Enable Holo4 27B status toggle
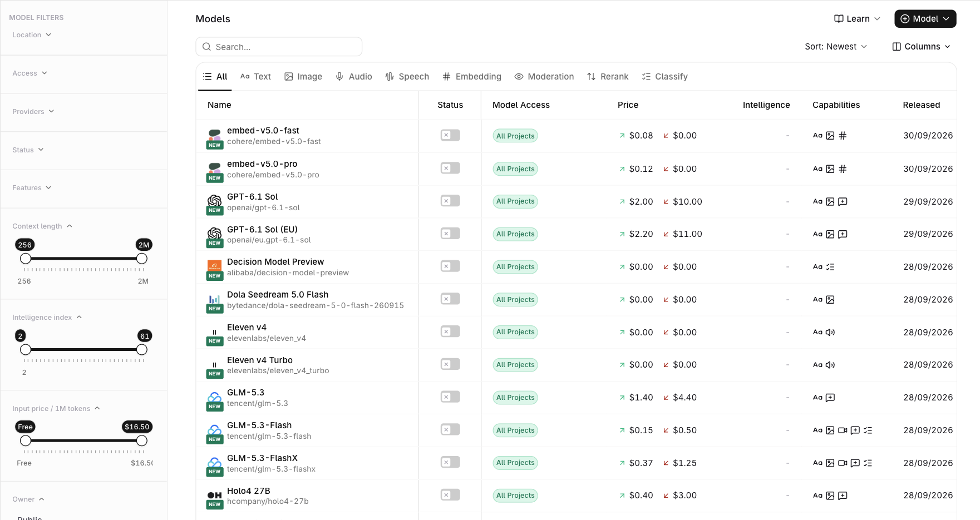Viewport: 980px width, 520px height. click(450, 495)
